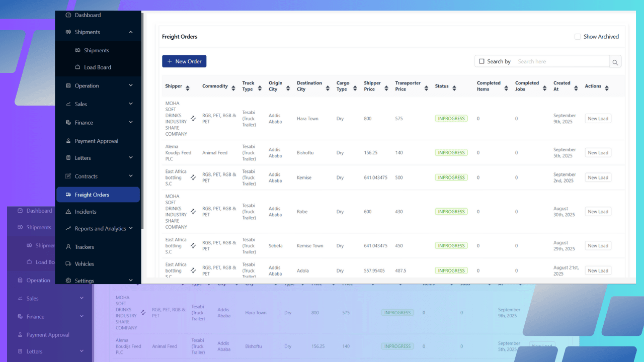This screenshot has height=362, width=644.
Task: Click New Load for Hara Town order
Action: click(598, 119)
